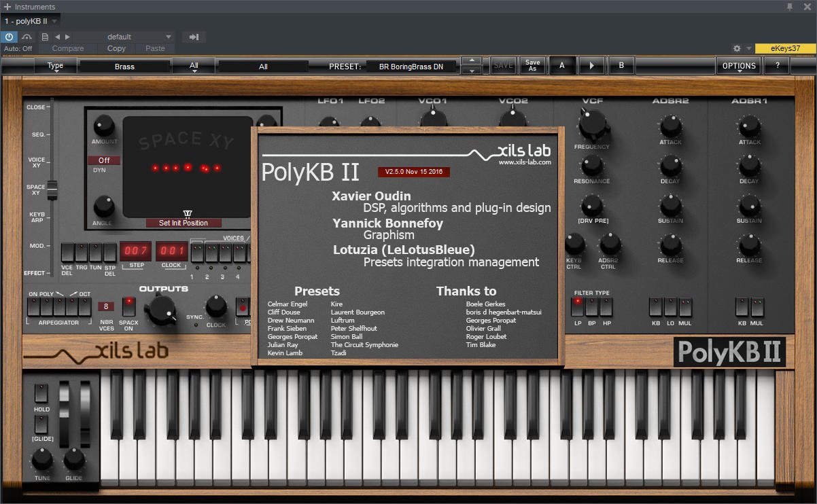This screenshot has height=504, width=817.
Task: Toggle the TRG switch
Action: click(x=82, y=253)
